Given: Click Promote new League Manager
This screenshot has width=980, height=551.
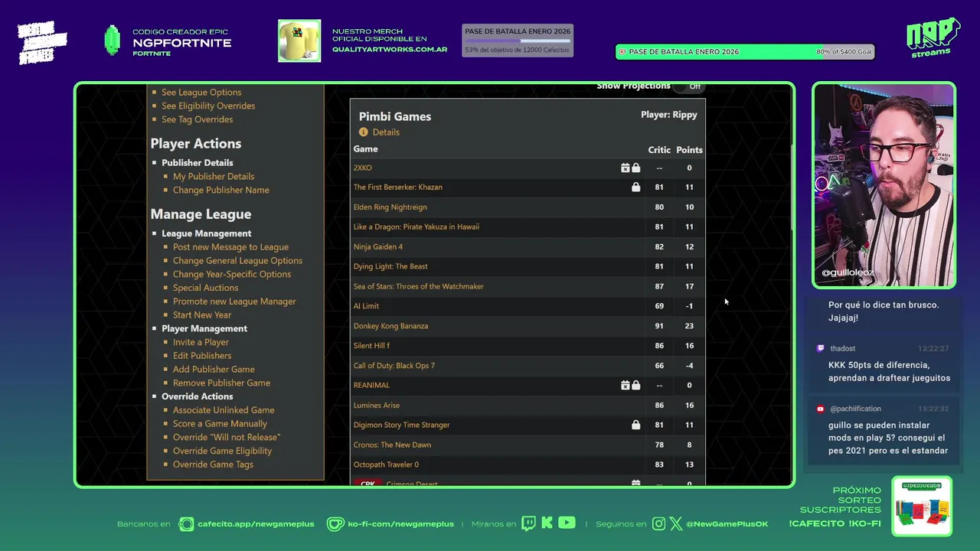Looking at the screenshot, I should [234, 302].
